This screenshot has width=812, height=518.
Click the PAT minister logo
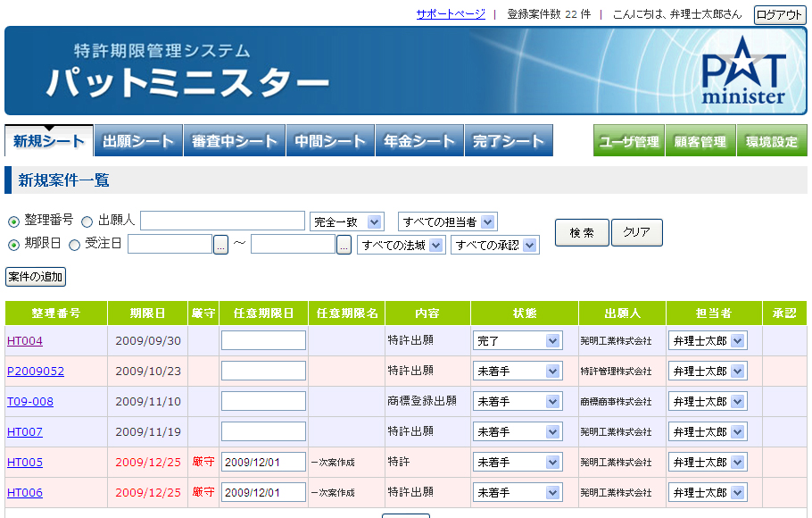(x=743, y=71)
